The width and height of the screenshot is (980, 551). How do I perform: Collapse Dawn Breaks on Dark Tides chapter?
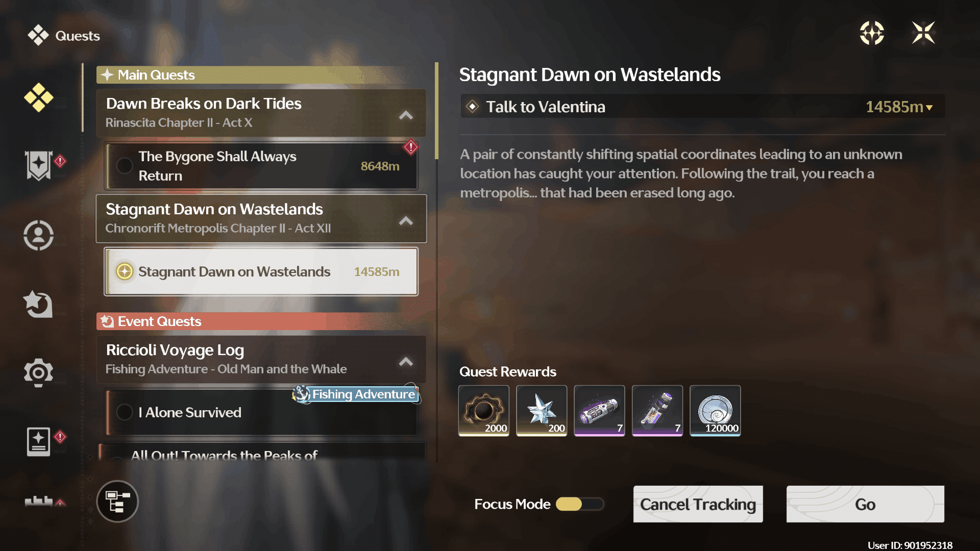pyautogui.click(x=406, y=115)
